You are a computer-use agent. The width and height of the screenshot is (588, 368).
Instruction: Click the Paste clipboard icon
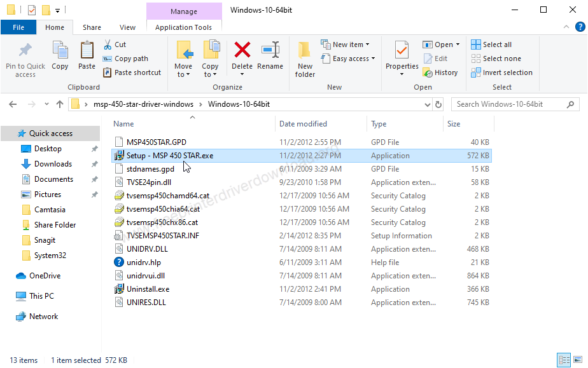tap(87, 51)
